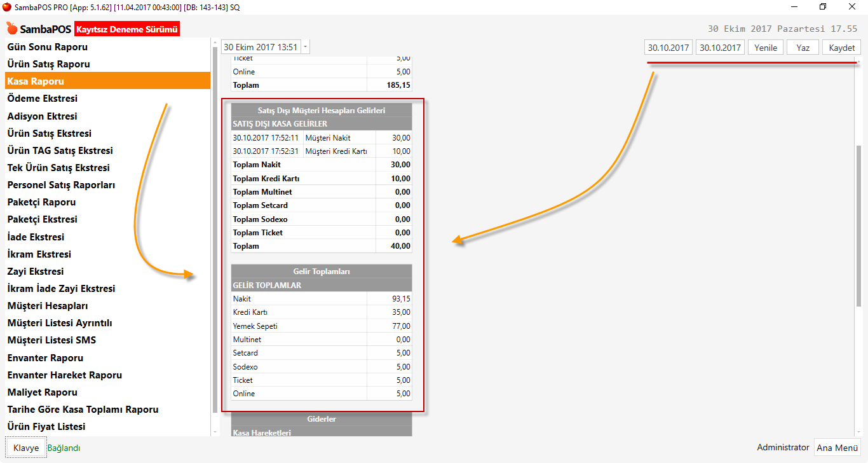Select Envanter Raporu from the sidebar
The height and width of the screenshot is (463, 868).
(46, 358)
